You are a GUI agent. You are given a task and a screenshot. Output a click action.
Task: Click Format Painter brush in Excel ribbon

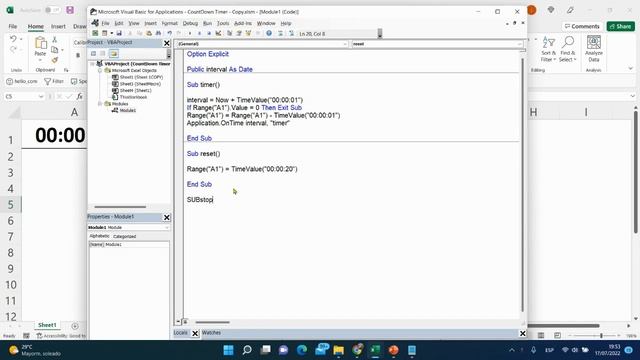(x=55, y=60)
